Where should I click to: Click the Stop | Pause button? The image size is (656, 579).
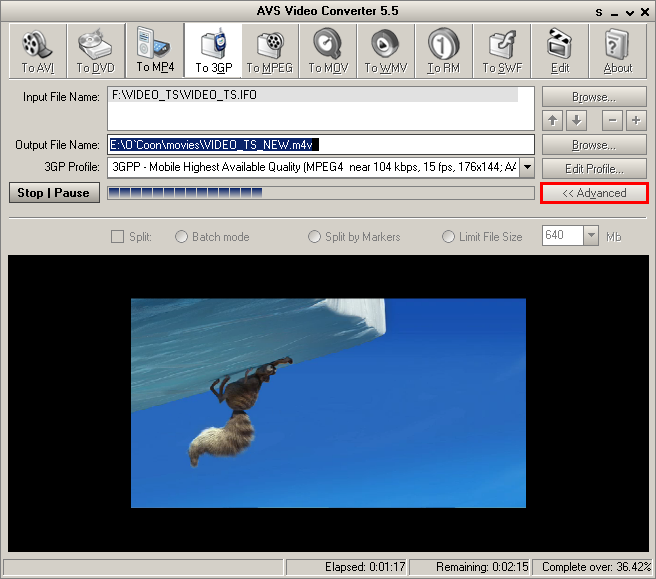tap(54, 193)
